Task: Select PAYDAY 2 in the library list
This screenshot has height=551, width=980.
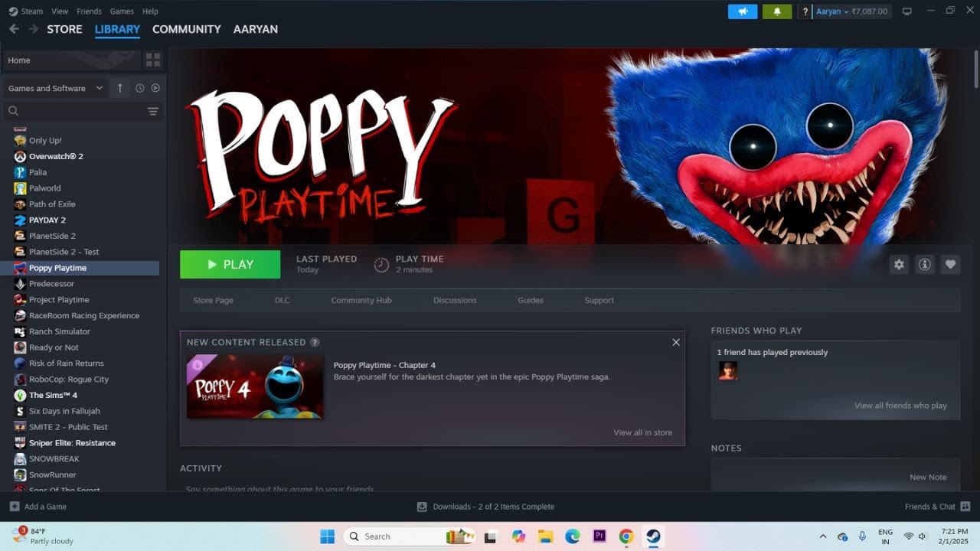Action: (47, 220)
